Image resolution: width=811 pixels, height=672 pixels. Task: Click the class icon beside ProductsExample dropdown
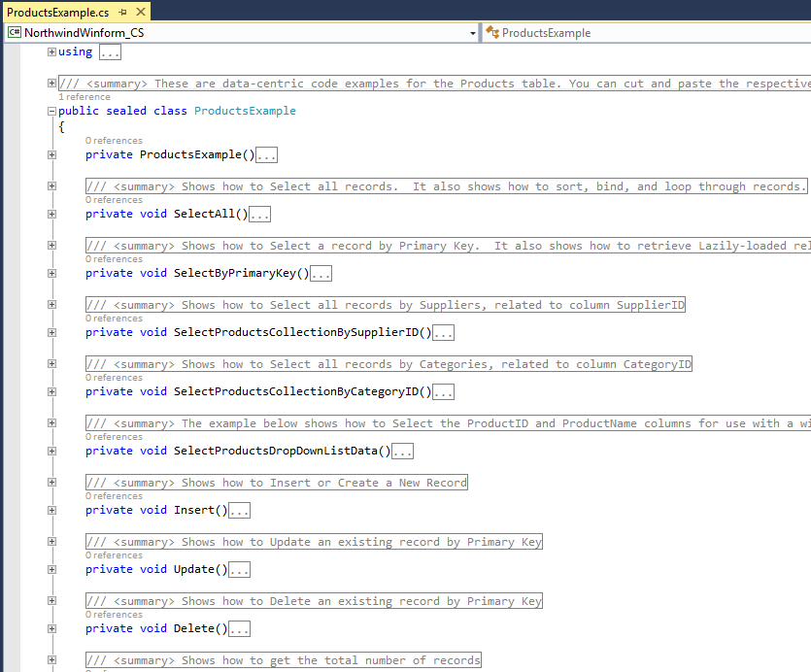491,33
